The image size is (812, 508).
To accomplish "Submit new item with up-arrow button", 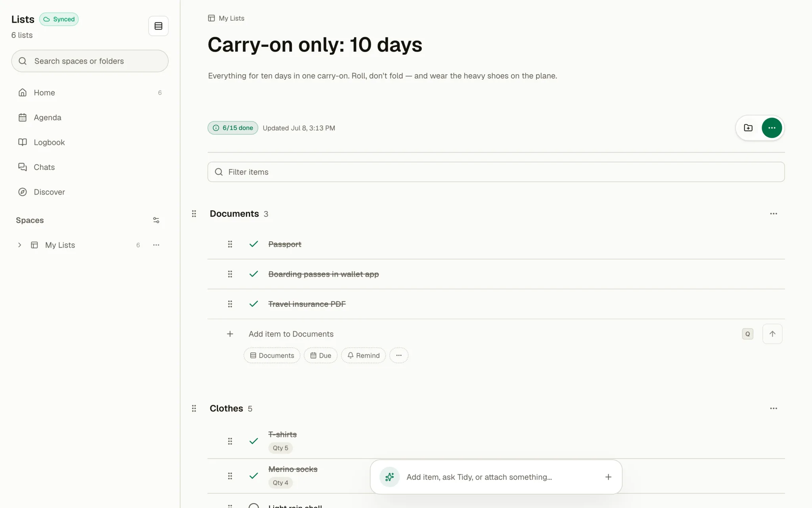I will (772, 334).
